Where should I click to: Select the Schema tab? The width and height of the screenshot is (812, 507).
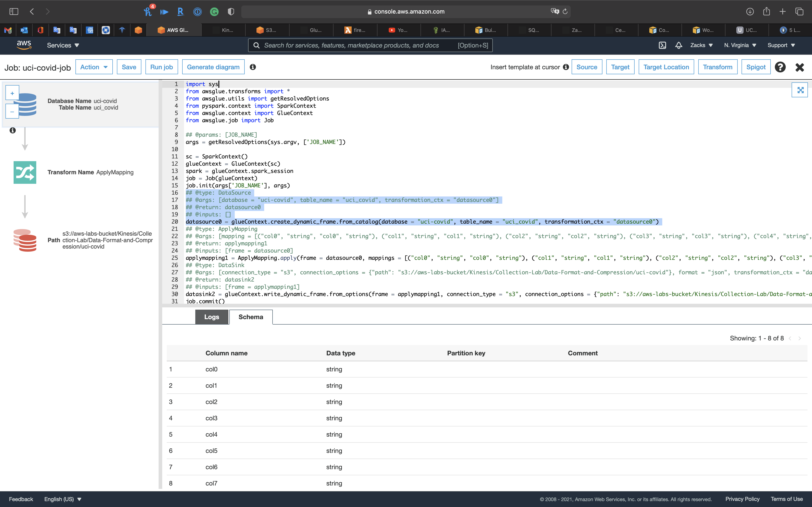coord(251,317)
